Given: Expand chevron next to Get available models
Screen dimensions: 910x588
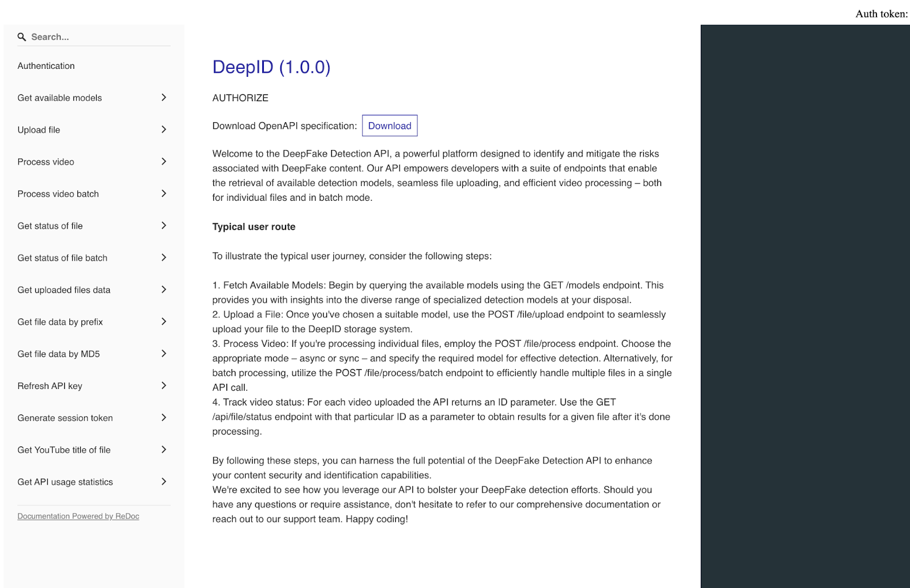Looking at the screenshot, I should [x=164, y=98].
